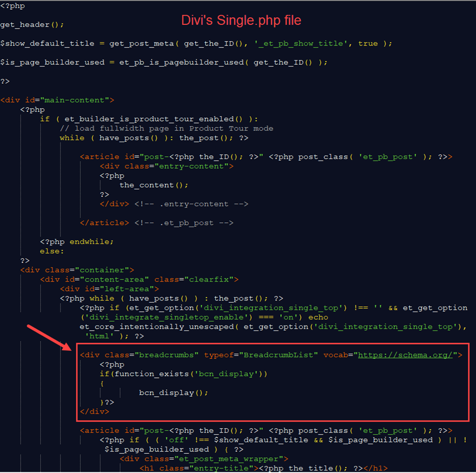The width and height of the screenshot is (476, 473).
Task: Click the bcn_display(); call
Action: point(174,393)
